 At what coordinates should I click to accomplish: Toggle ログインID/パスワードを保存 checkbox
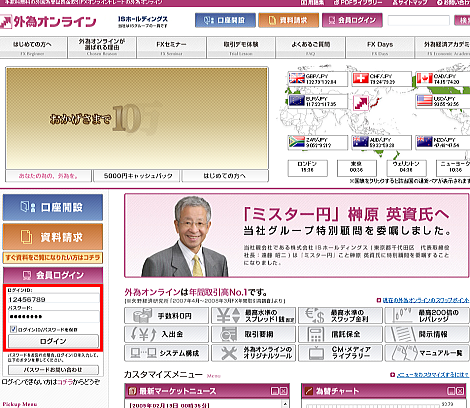tap(13, 329)
